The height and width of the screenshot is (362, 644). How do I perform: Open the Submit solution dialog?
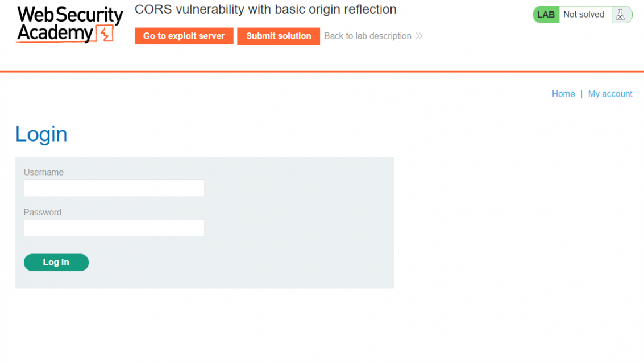[x=279, y=36]
